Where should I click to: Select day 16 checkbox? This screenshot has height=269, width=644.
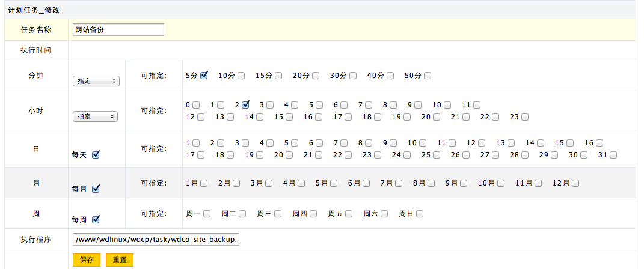[x=600, y=143]
